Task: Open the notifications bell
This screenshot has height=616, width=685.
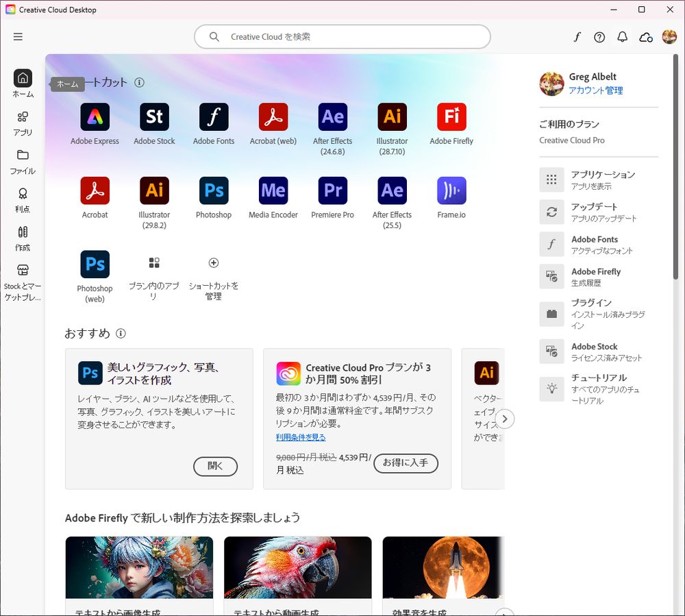Action: 622,37
